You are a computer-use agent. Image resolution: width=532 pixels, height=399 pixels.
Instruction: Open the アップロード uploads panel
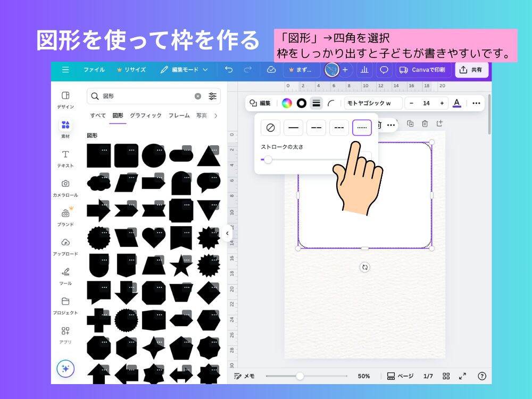pos(65,247)
